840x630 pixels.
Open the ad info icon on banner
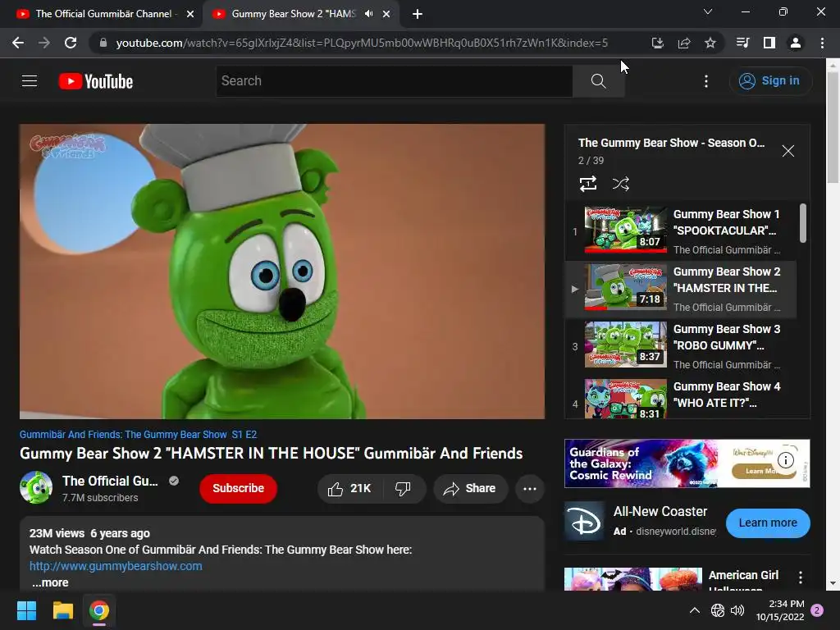(785, 459)
